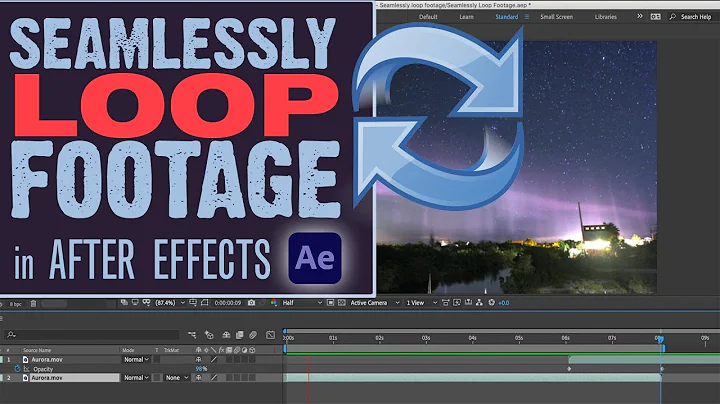Click the workspace panel toggle icon beside Search Help
720x404 pixels.
655,17
